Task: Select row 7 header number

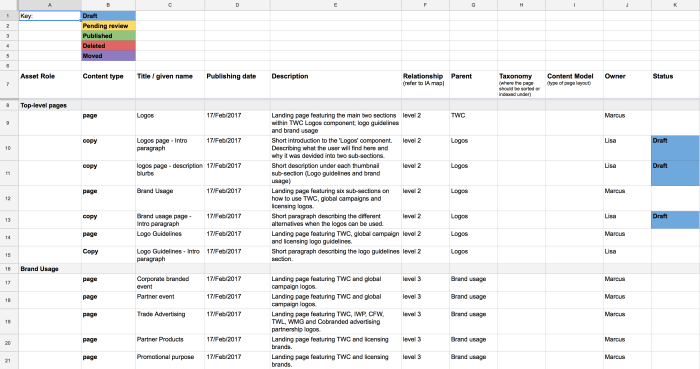Action: tap(9, 84)
